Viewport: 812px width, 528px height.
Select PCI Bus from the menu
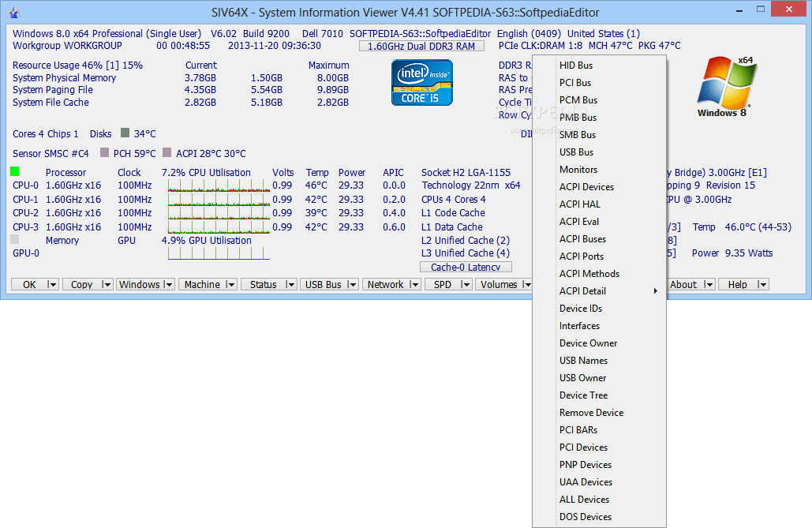click(x=599, y=82)
